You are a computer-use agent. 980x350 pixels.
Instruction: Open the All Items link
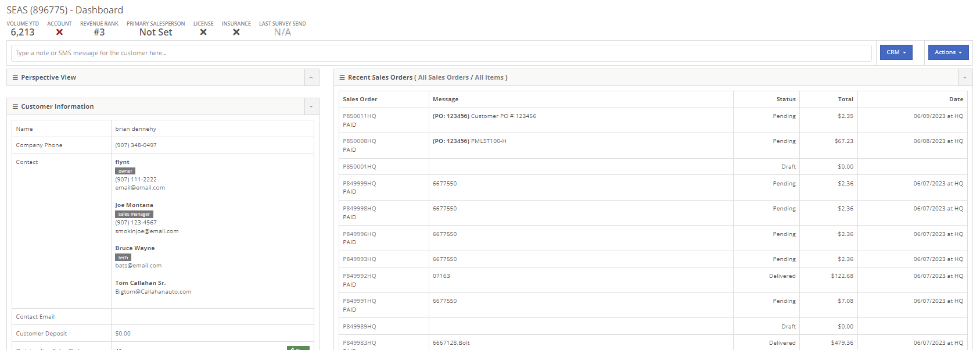(489, 77)
